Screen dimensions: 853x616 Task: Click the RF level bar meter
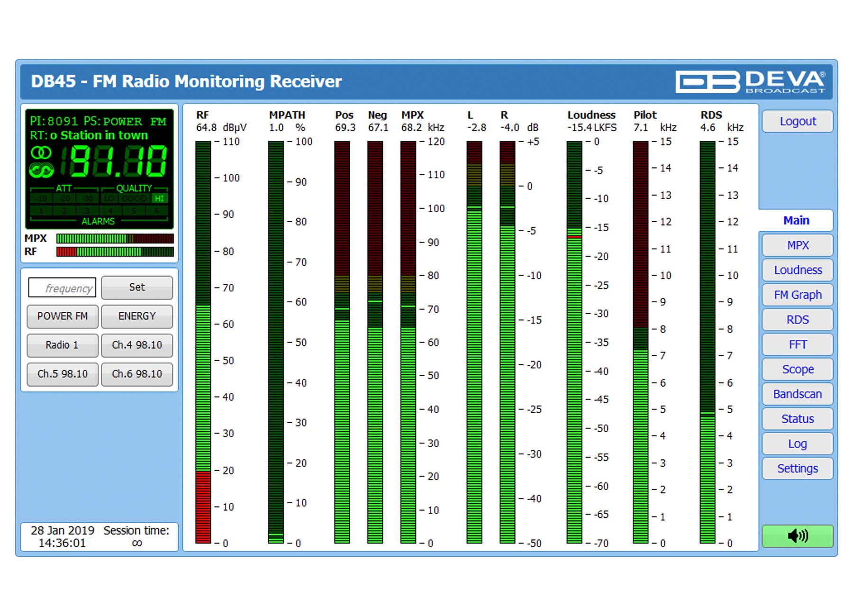[203, 342]
